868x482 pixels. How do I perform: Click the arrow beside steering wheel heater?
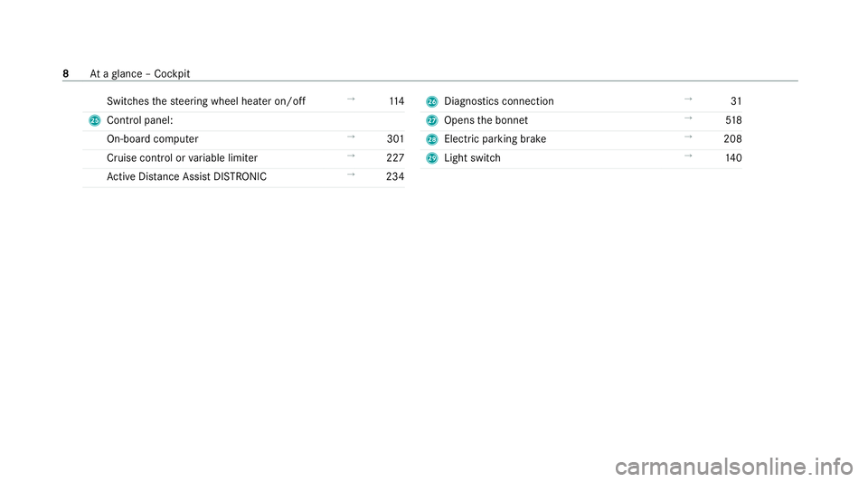click(351, 99)
